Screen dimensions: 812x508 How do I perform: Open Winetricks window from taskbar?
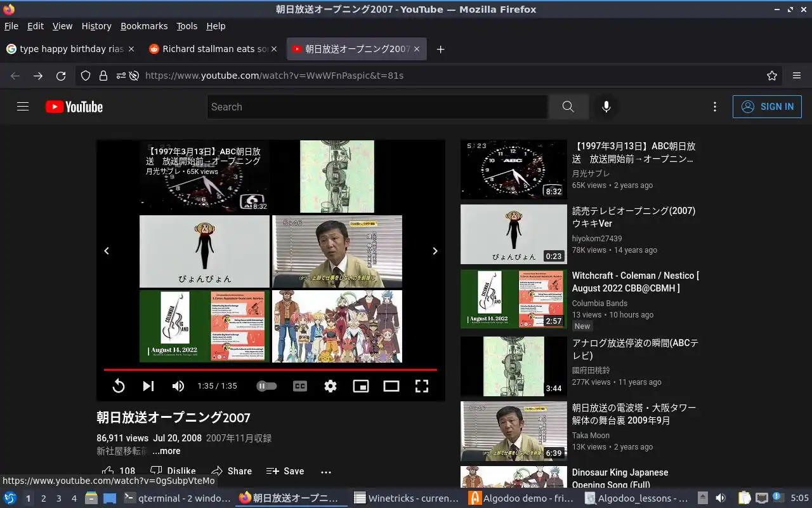(x=406, y=498)
